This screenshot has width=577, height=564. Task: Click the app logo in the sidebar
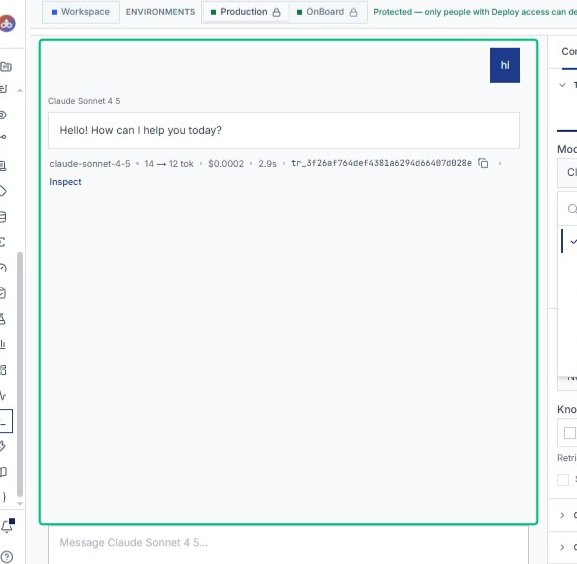(x=7, y=24)
